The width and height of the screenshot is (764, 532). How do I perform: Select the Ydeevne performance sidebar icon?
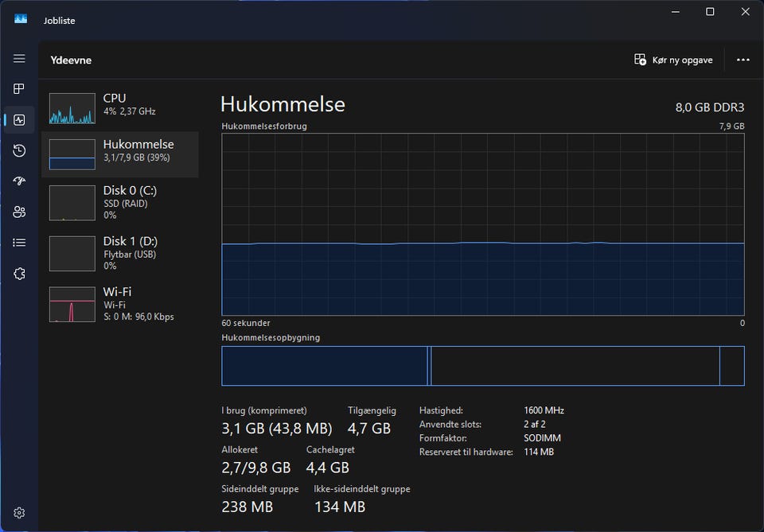point(19,120)
